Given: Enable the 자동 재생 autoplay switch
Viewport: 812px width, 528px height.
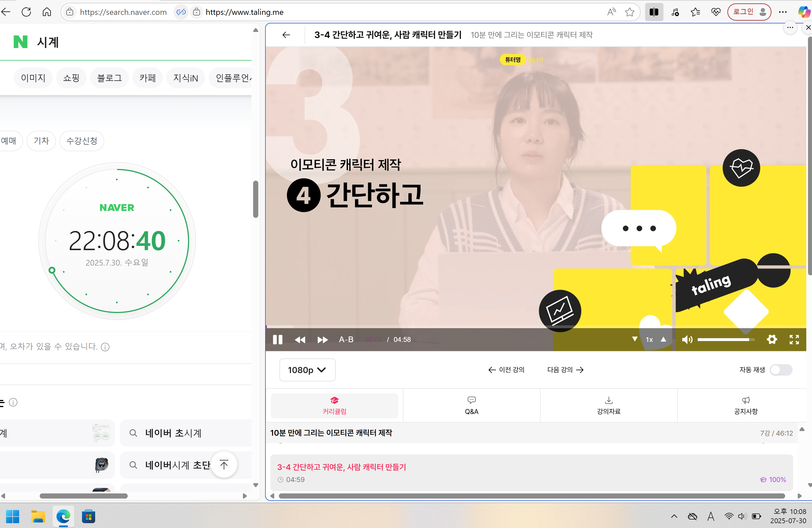Looking at the screenshot, I should [781, 370].
